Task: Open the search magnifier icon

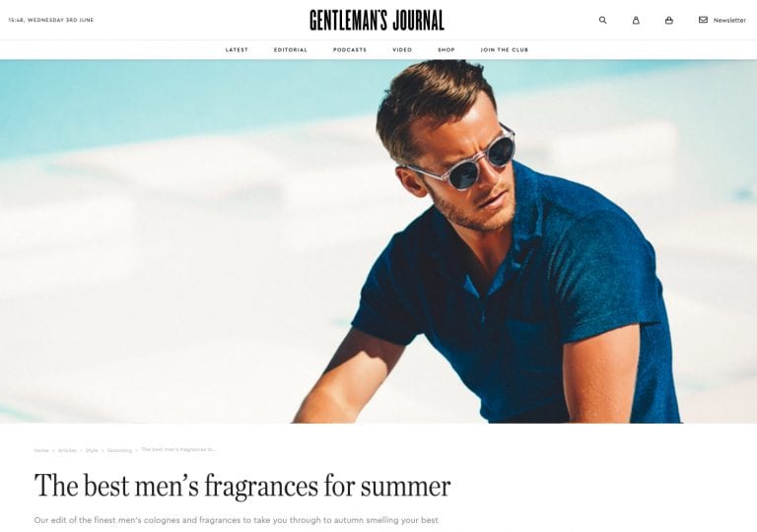Action: 602,21
